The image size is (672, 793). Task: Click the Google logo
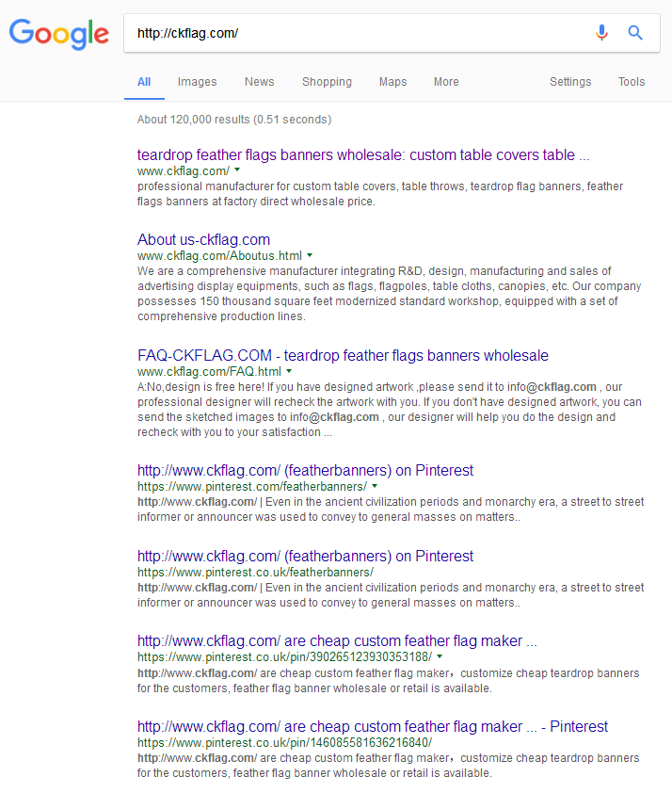pyautogui.click(x=59, y=33)
